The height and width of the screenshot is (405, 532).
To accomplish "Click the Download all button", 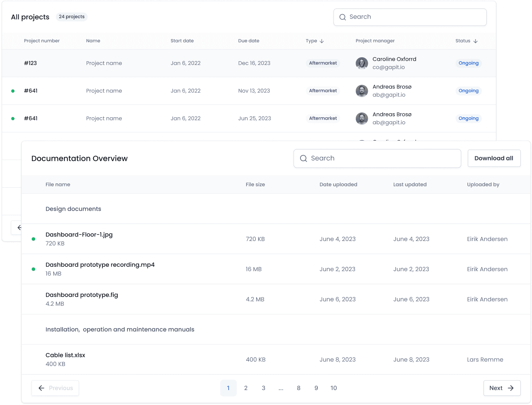I will 494,158.
